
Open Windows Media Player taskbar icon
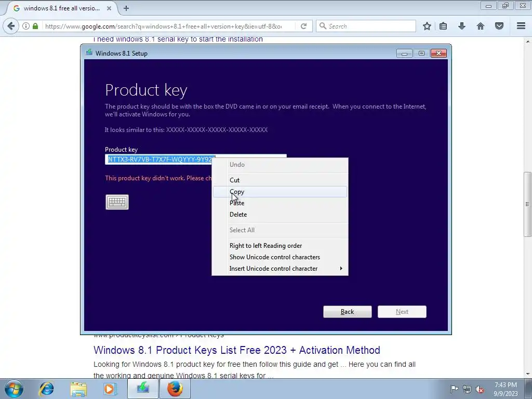coord(110,389)
